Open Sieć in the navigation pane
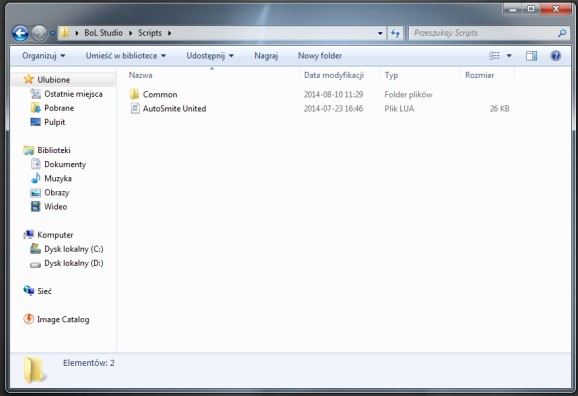Viewport: 578px width, 396px height. click(44, 291)
